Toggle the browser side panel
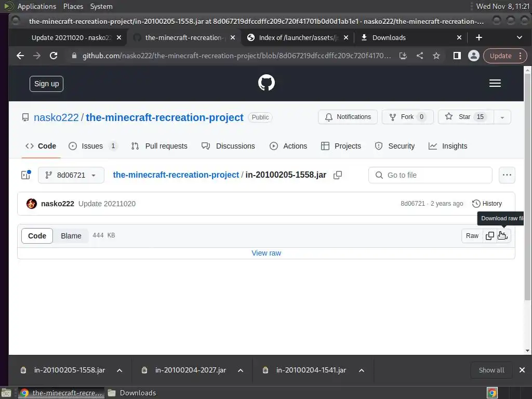The height and width of the screenshot is (399, 532). coord(457,56)
